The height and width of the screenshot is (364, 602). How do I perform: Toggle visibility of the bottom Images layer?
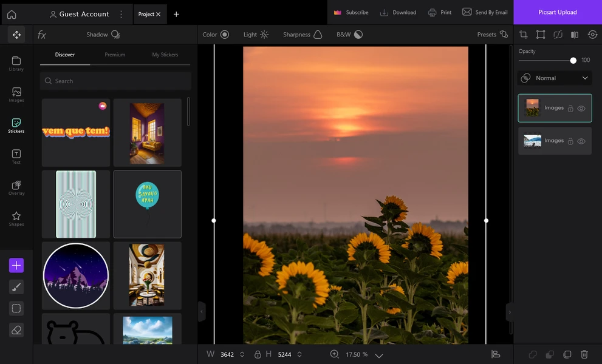581,141
